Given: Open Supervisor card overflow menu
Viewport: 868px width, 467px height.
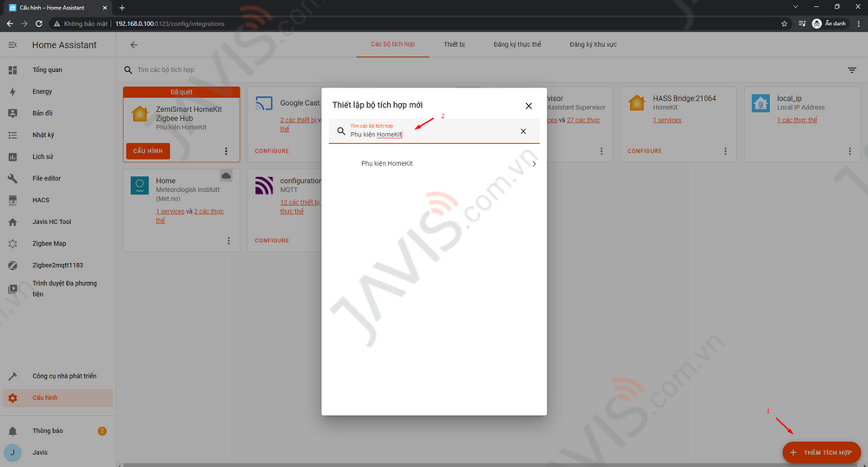Looking at the screenshot, I should (602, 151).
